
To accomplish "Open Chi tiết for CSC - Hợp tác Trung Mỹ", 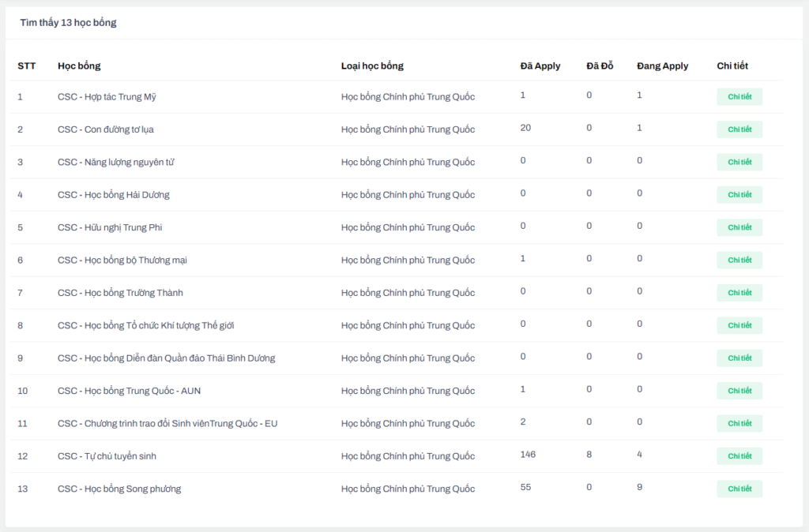I will [x=739, y=97].
